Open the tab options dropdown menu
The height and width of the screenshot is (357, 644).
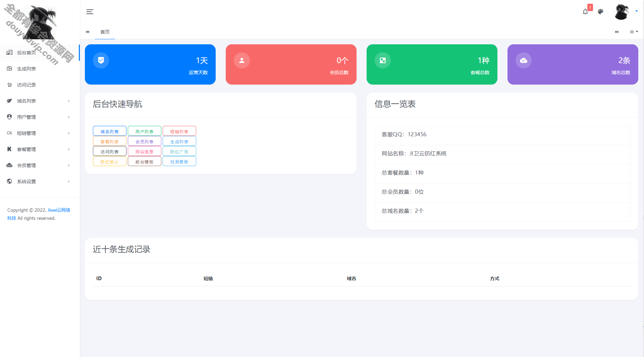pyautogui.click(x=634, y=32)
